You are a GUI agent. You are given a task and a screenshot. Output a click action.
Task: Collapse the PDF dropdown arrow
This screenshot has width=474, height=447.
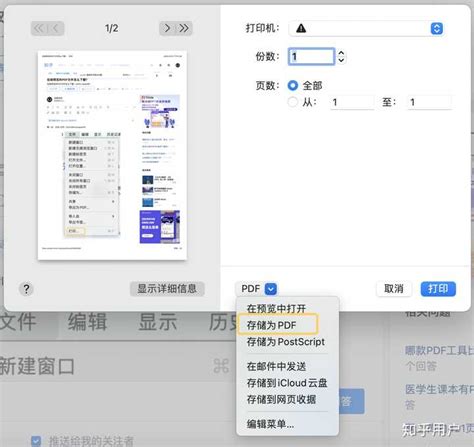pyautogui.click(x=271, y=289)
